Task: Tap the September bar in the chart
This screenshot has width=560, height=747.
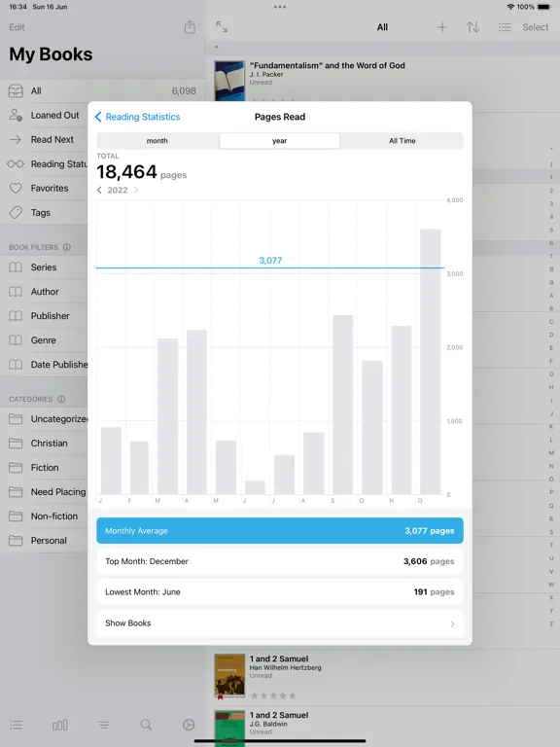Action: pyautogui.click(x=343, y=405)
